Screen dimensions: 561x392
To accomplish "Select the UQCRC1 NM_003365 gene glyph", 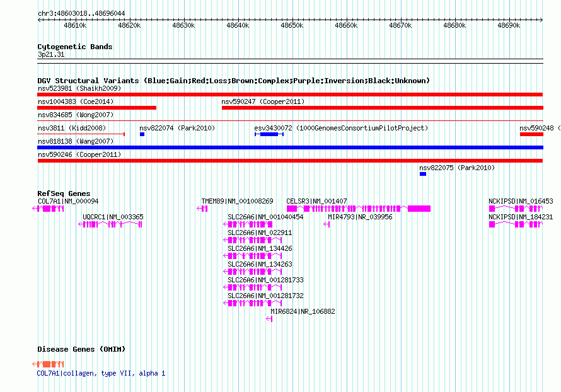I will pos(110,224).
